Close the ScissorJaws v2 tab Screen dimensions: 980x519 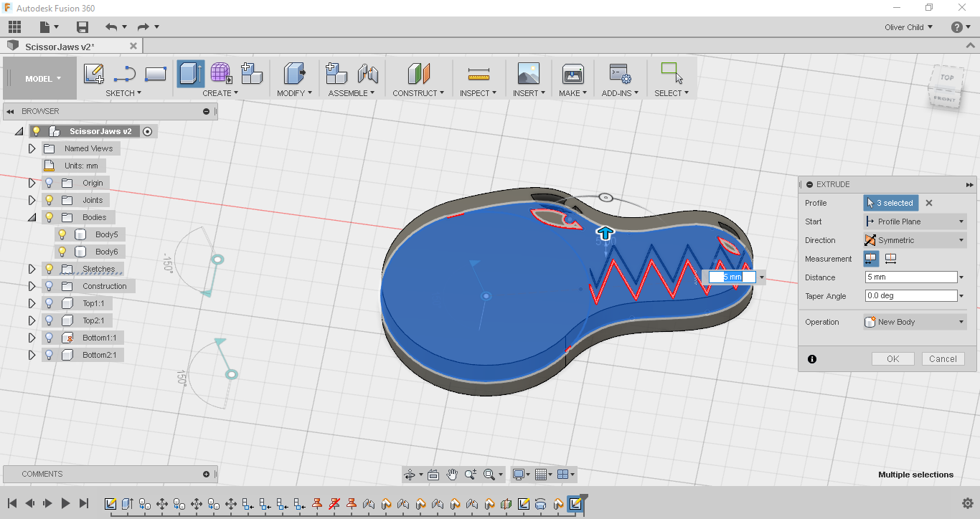click(133, 46)
